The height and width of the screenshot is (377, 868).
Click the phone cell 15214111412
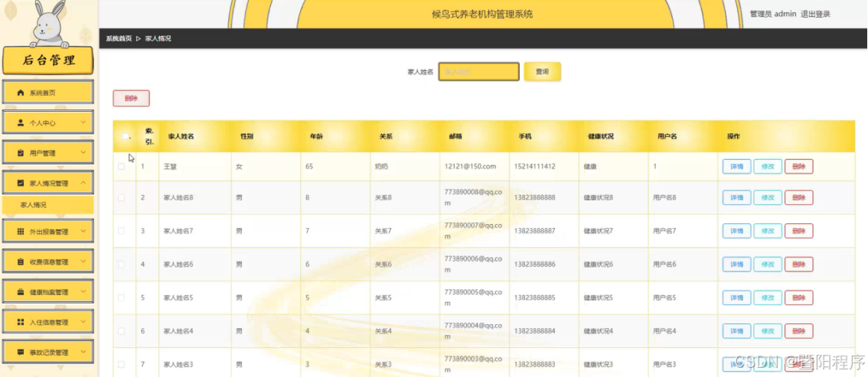(535, 167)
